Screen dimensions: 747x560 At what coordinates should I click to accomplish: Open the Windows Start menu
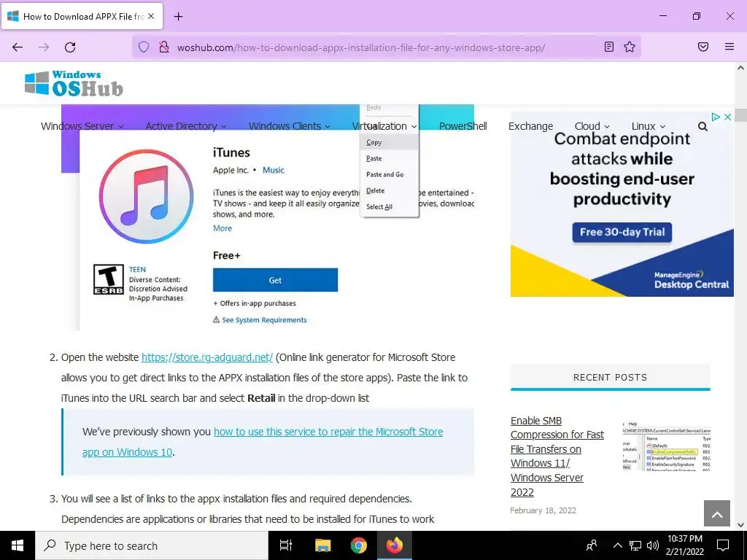click(18, 545)
